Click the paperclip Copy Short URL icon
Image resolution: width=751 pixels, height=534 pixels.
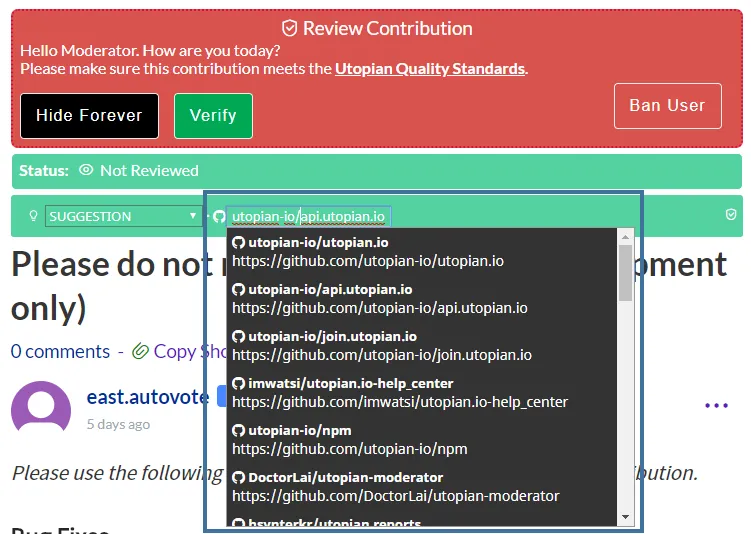140,352
